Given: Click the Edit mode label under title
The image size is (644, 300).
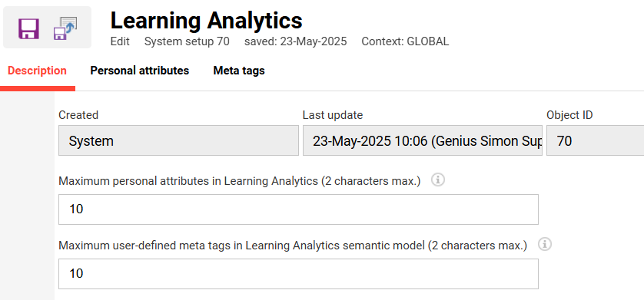Looking at the screenshot, I should pos(120,41).
